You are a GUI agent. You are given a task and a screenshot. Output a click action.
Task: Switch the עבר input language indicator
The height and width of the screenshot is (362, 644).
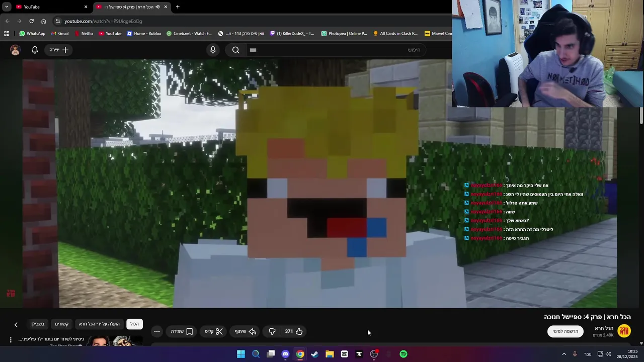pyautogui.click(x=588, y=354)
